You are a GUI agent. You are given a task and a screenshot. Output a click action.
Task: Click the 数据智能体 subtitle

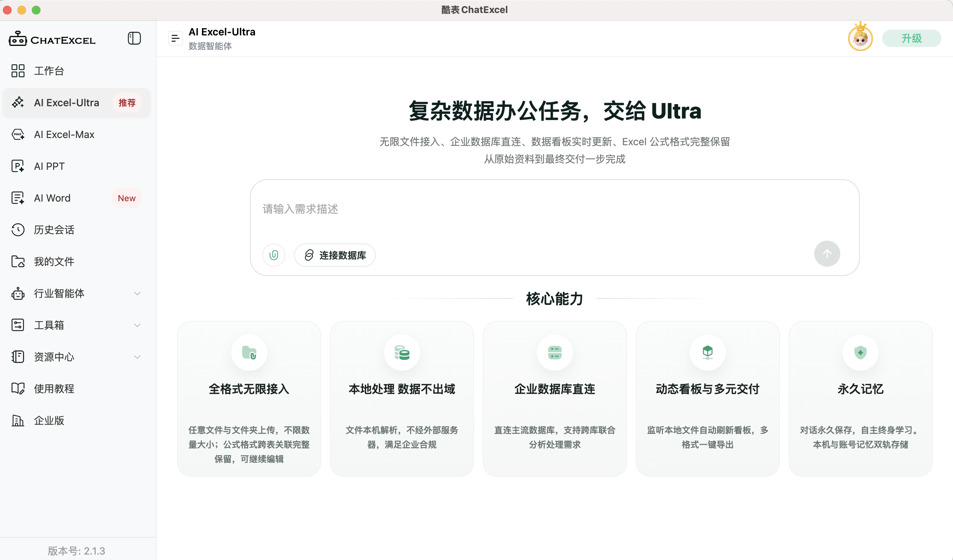(210, 46)
